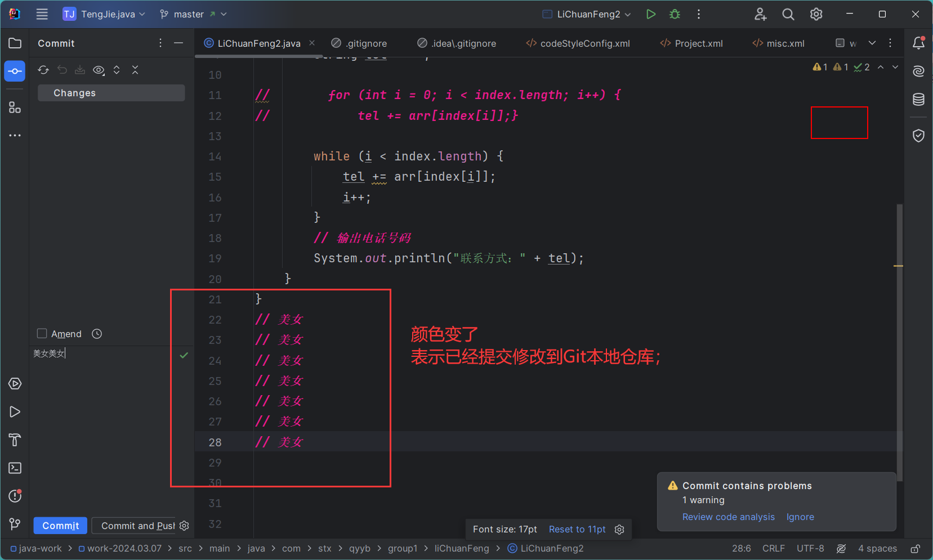This screenshot has height=560, width=933.
Task: Run the LiChuanFeng2 configuration
Action: click(x=651, y=14)
